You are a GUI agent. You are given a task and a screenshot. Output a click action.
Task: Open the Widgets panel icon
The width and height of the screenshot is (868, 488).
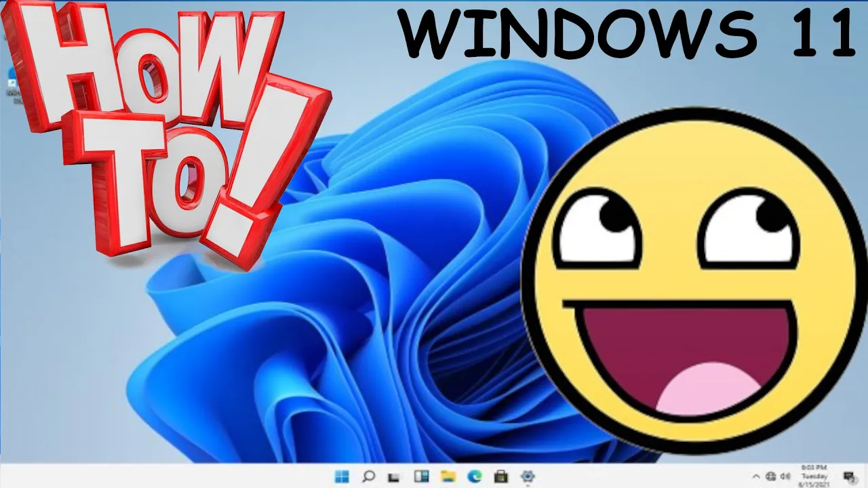click(x=421, y=476)
